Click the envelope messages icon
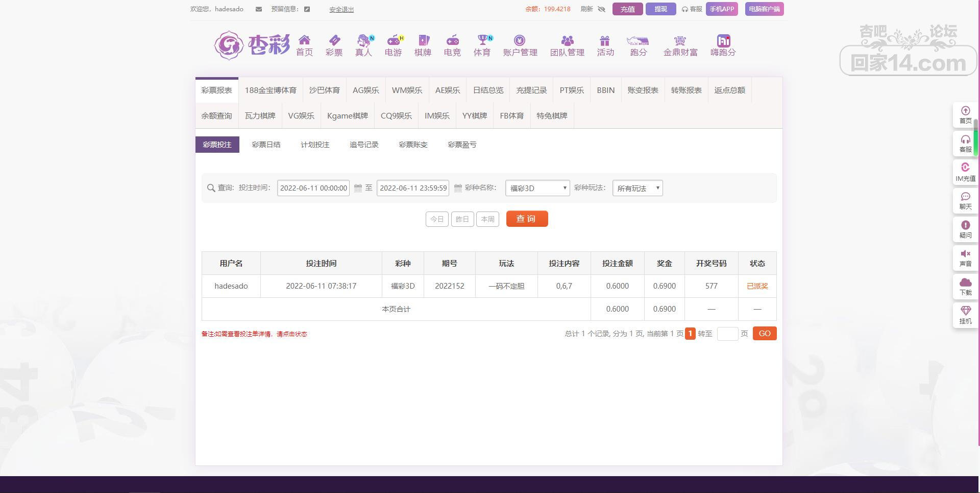Viewport: 980px width, 493px height. pos(259,9)
